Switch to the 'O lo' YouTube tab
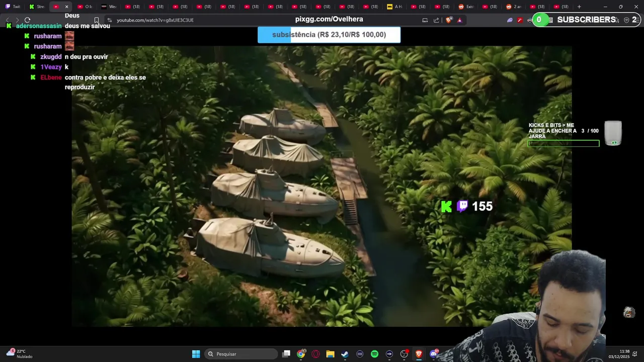 pos(85,7)
